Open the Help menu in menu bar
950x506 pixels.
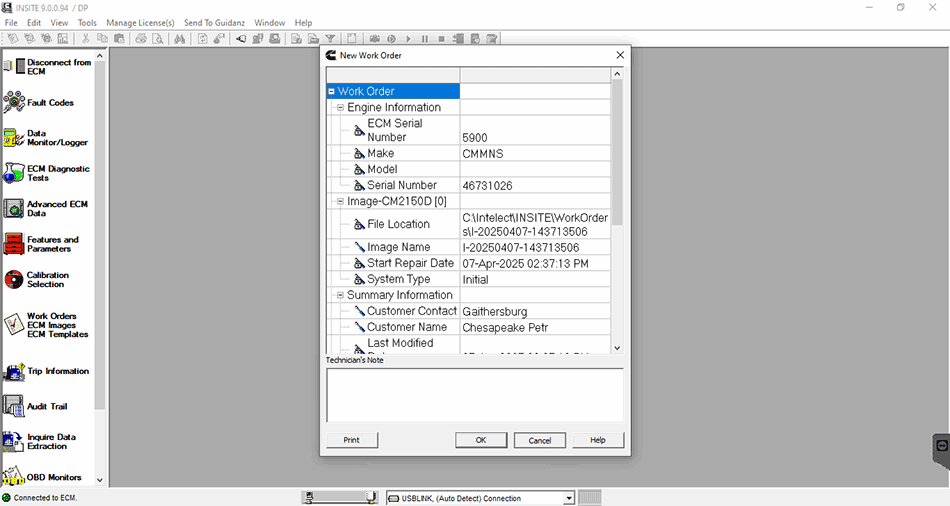(304, 23)
